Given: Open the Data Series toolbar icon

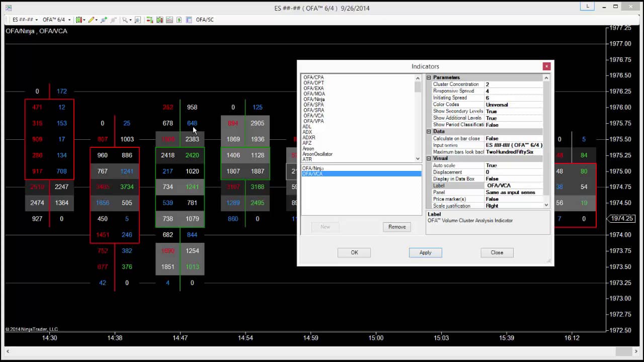Looking at the screenshot, I should pos(149,20).
